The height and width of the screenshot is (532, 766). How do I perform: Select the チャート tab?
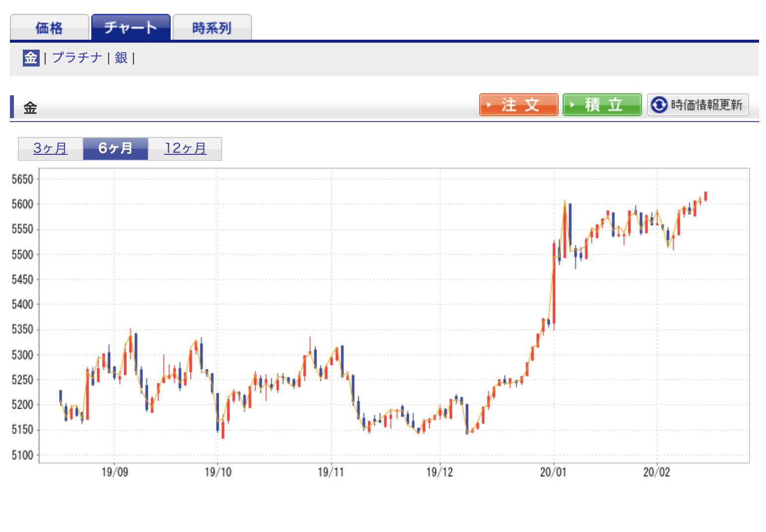click(x=130, y=27)
